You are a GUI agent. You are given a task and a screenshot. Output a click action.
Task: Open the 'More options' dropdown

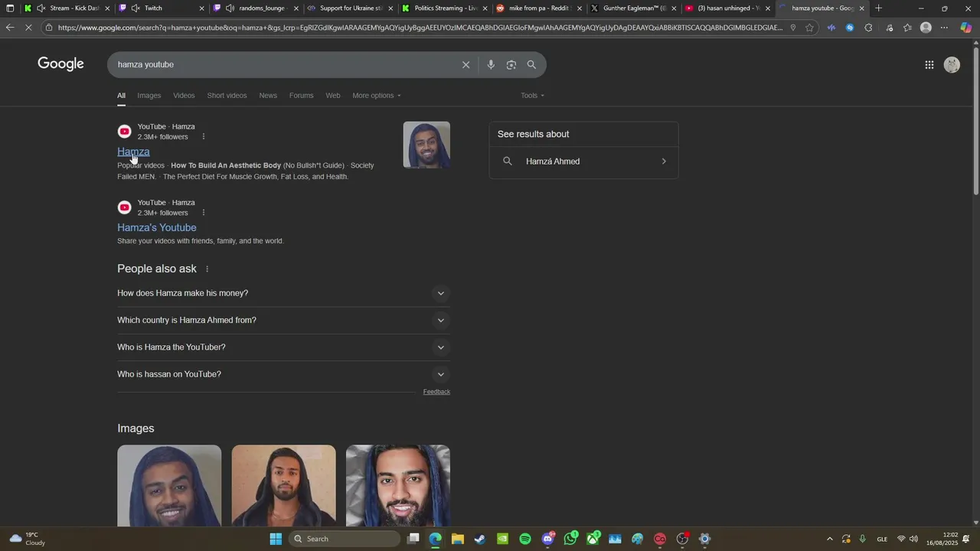[377, 96]
